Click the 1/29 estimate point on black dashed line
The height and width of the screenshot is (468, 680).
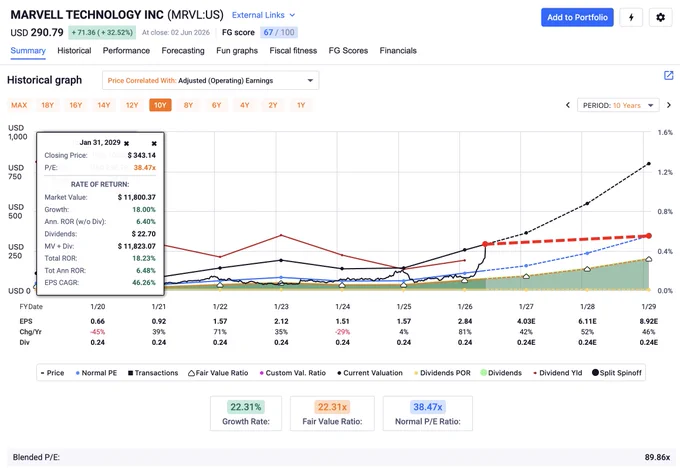coord(649,164)
